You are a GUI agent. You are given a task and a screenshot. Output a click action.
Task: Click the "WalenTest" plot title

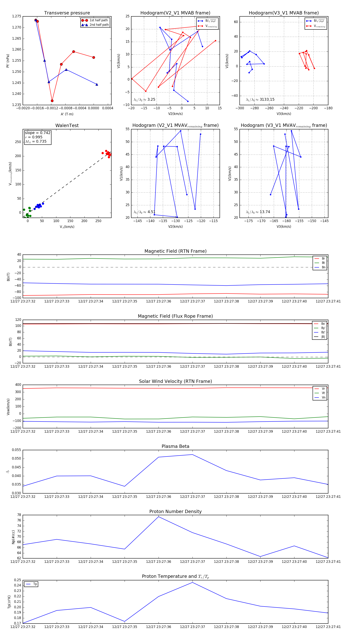pos(67,125)
